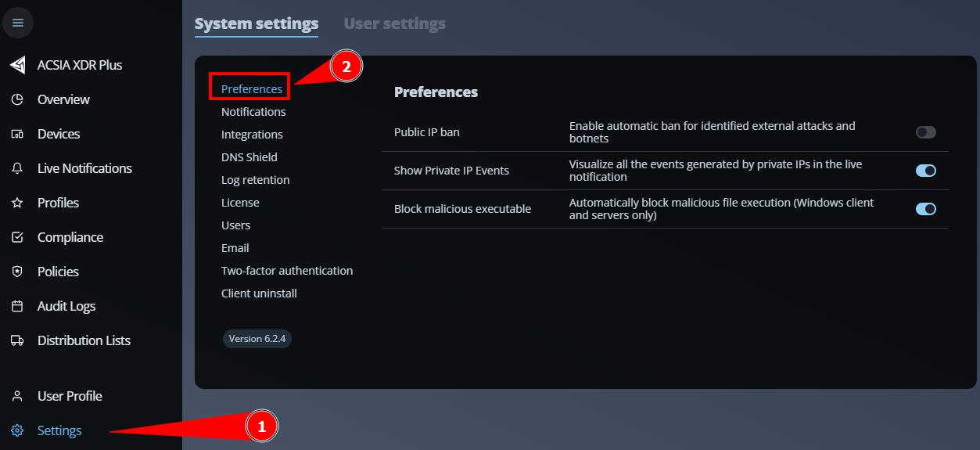The width and height of the screenshot is (980, 450).
Task: Click the Policies shield icon
Action: pyautogui.click(x=17, y=272)
